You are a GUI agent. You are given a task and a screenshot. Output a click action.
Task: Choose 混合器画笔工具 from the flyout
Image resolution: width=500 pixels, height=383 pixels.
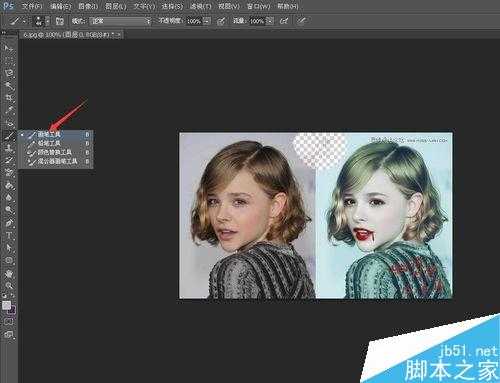point(55,161)
